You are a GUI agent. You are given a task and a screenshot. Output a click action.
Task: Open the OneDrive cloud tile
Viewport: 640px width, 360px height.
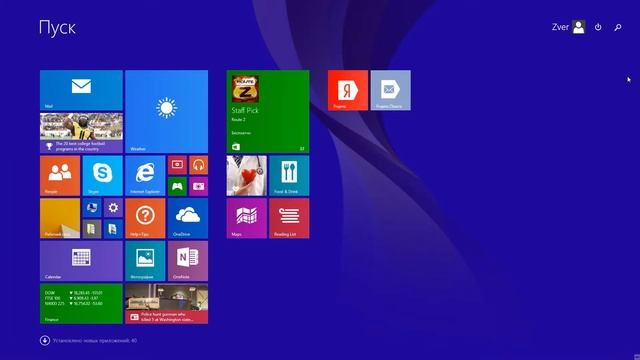[x=188, y=218]
